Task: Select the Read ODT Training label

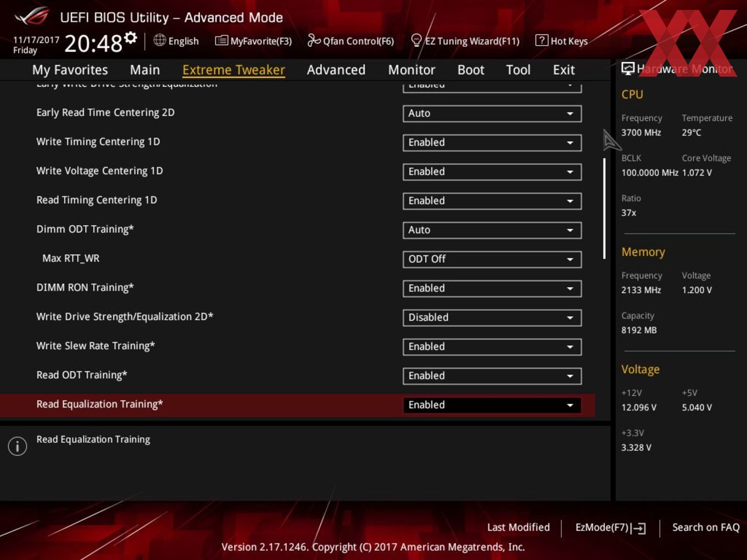Action: 82,375
